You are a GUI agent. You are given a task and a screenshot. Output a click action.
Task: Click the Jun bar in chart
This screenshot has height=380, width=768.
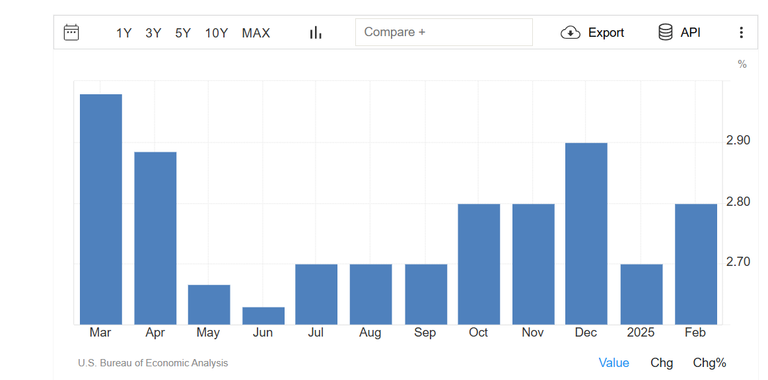(x=264, y=316)
